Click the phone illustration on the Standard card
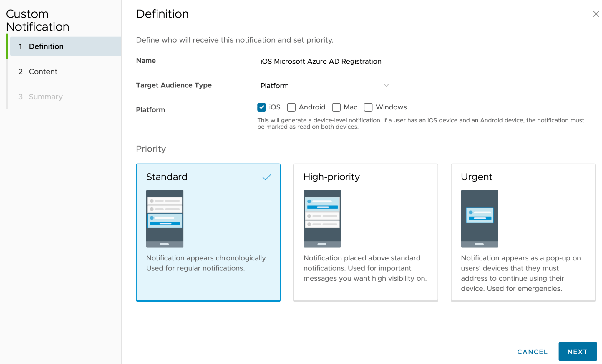Viewport: 602px width, 364px height. coord(165,219)
